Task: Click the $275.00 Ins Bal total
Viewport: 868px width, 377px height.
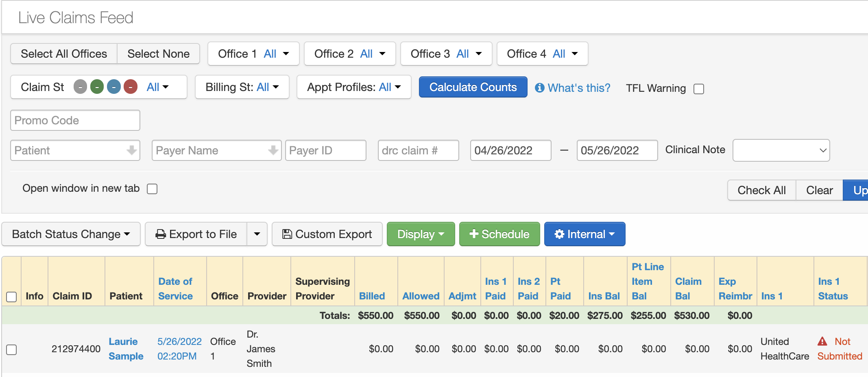Action: (605, 315)
